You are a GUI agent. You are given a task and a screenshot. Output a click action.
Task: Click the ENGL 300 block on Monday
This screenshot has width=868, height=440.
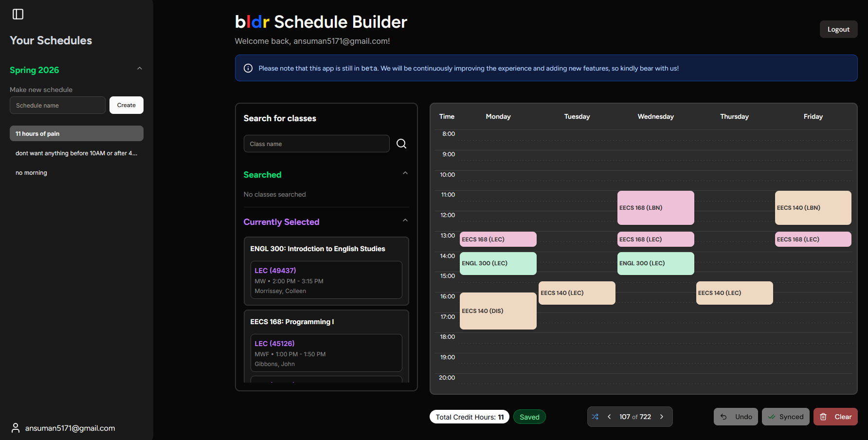click(x=498, y=263)
